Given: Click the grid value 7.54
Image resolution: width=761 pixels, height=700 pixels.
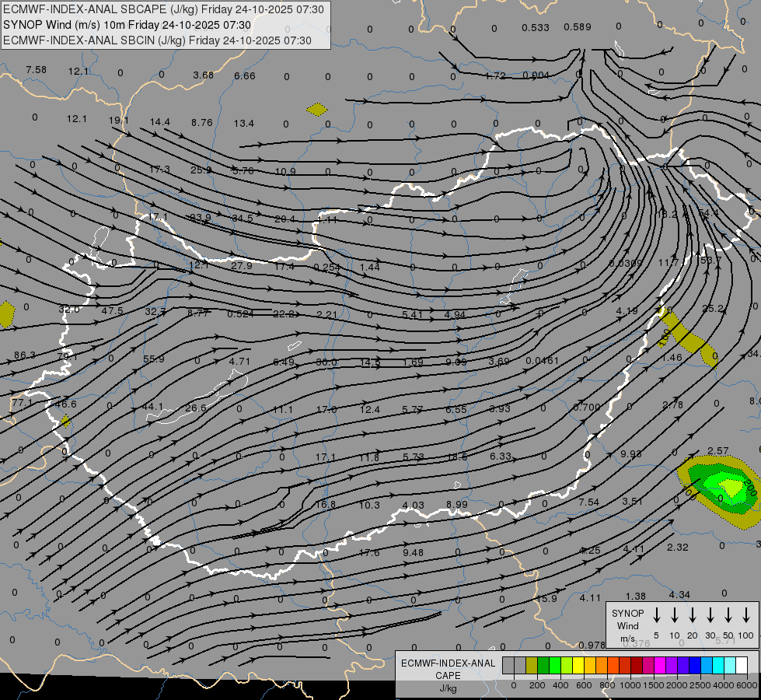Looking at the screenshot, I should [588, 502].
